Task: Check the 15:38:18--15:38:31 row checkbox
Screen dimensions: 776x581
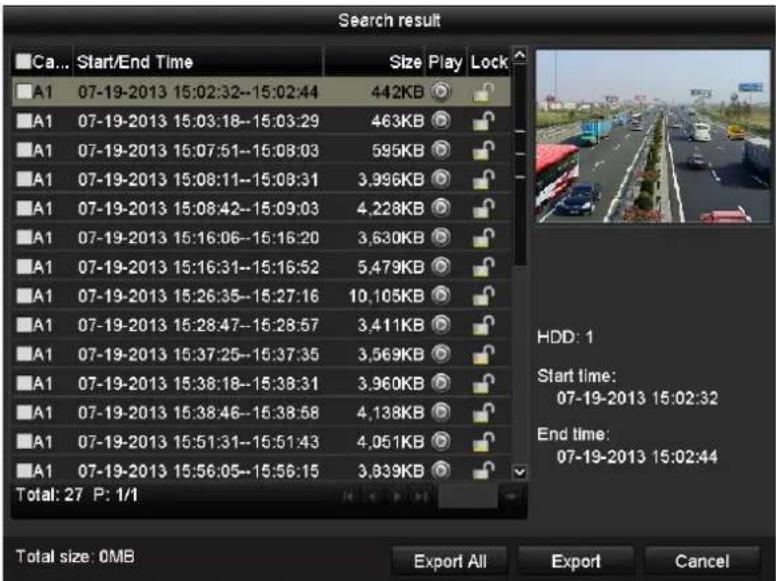Action: click(24, 384)
